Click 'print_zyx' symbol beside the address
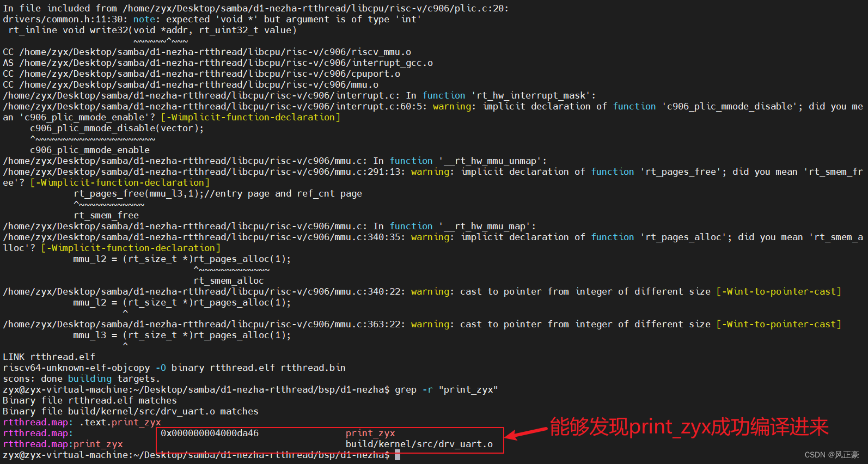The width and height of the screenshot is (868, 464). tap(370, 433)
